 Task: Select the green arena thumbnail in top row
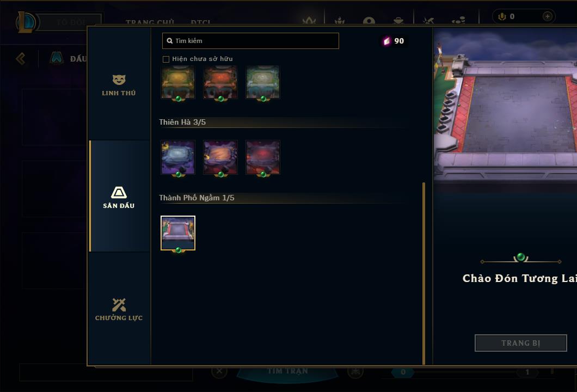[263, 82]
